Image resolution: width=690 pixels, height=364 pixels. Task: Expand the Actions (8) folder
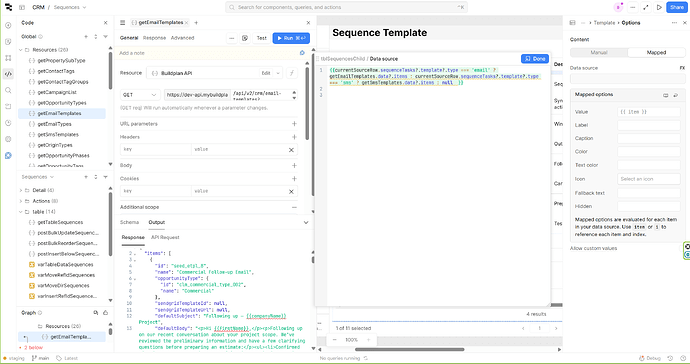click(21, 201)
